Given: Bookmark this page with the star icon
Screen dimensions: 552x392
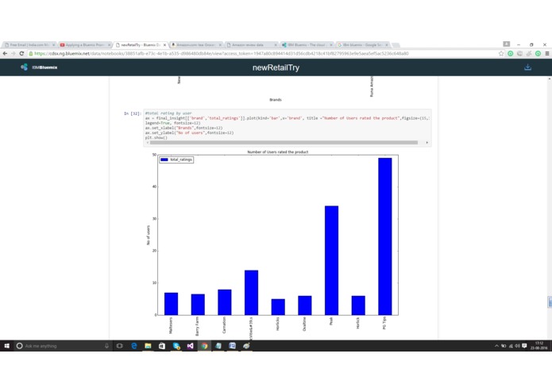Looking at the screenshot, I should [x=501, y=53].
